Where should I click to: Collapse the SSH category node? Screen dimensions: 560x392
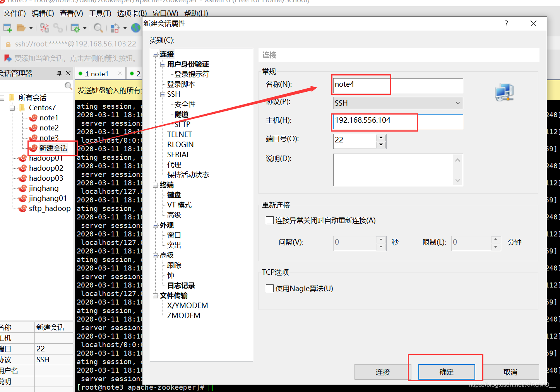click(x=163, y=94)
